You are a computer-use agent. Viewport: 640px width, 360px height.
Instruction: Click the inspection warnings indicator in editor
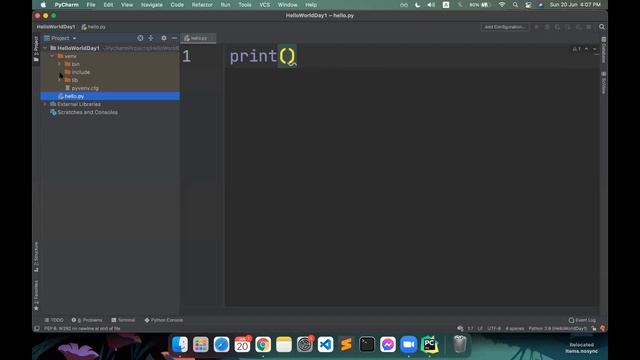[x=576, y=49]
